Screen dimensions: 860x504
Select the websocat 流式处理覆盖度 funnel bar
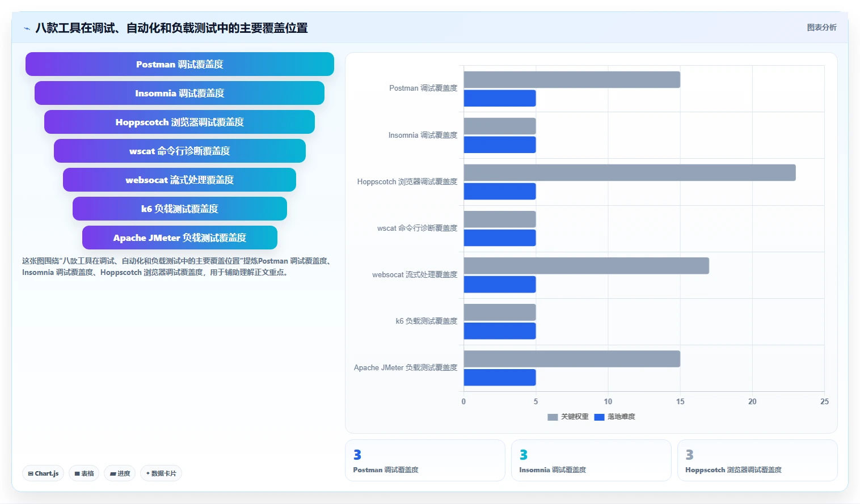coord(179,180)
